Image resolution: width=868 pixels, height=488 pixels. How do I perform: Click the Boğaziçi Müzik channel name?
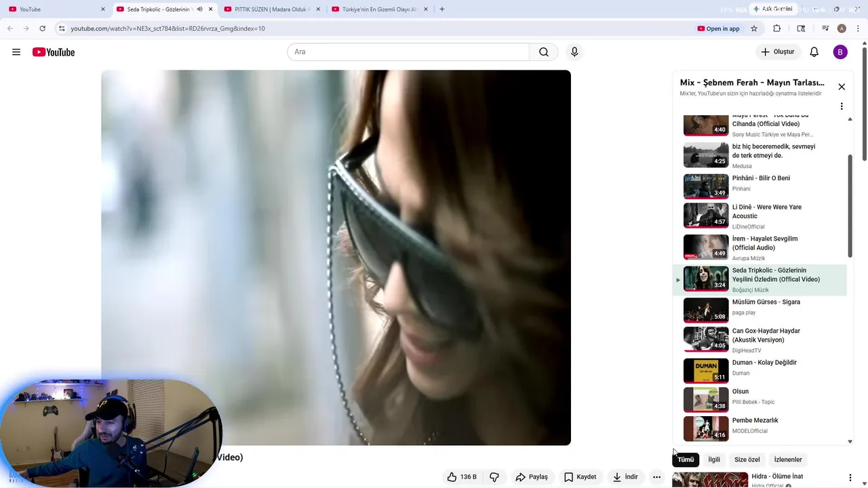coord(751,290)
